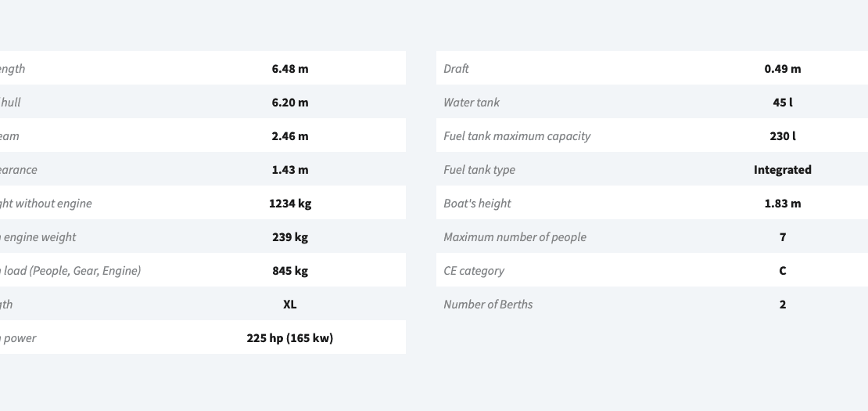This screenshot has width=868, height=411.
Task: Click the 6.48 m length value
Action: click(x=290, y=69)
